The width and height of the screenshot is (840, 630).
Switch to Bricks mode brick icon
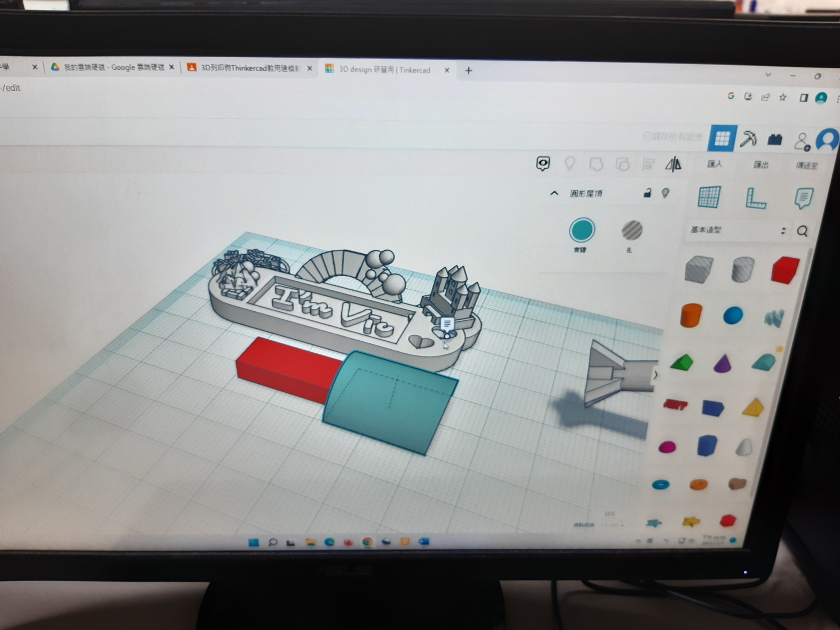[774, 139]
